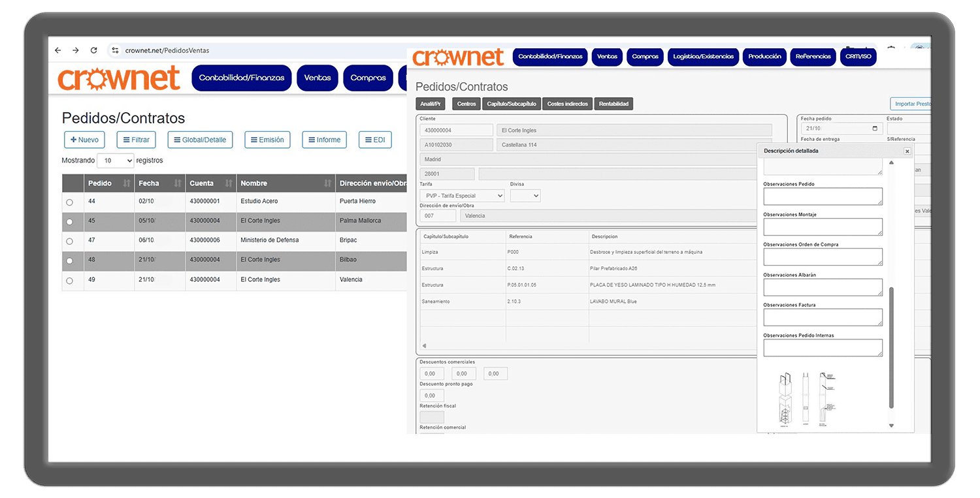Click the Nuevo button
The height and width of the screenshot is (498, 980).
pyautogui.click(x=84, y=140)
